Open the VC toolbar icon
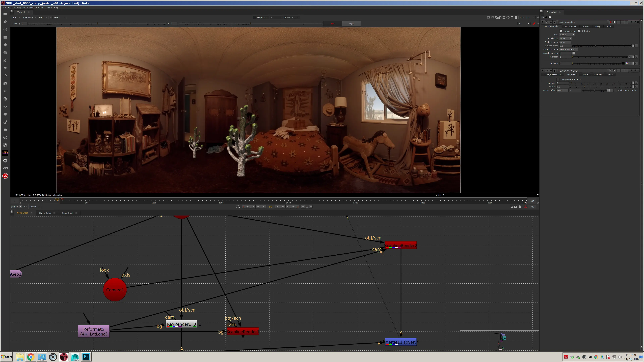 point(5,168)
